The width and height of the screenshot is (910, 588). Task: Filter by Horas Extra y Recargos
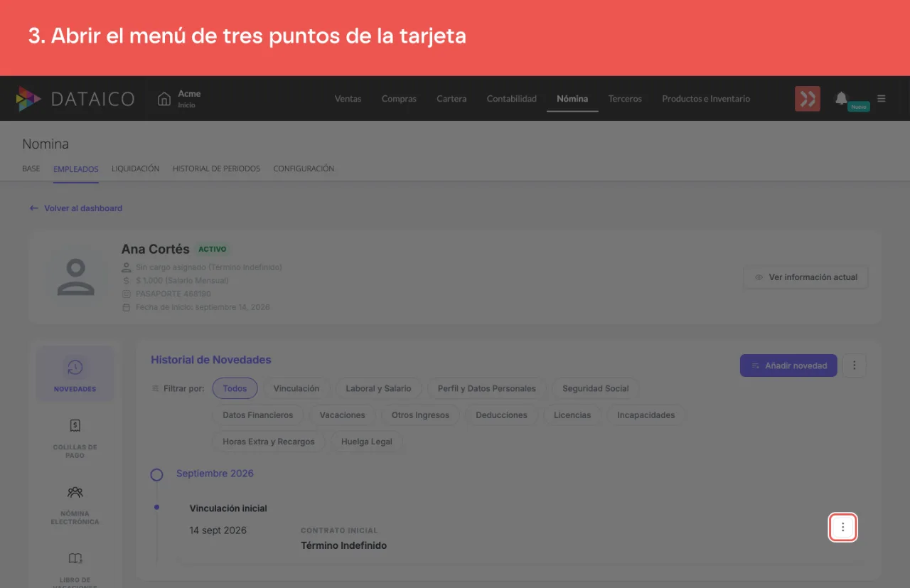[269, 441]
